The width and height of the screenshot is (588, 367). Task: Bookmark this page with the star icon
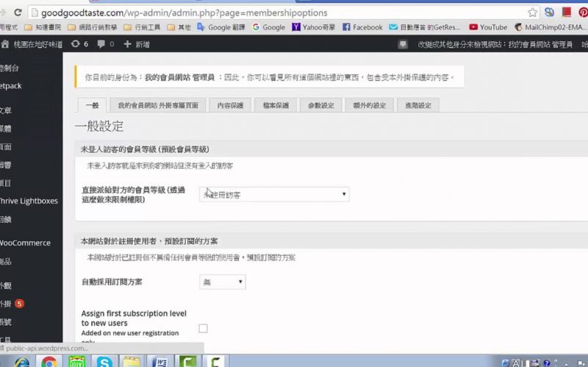click(x=532, y=13)
